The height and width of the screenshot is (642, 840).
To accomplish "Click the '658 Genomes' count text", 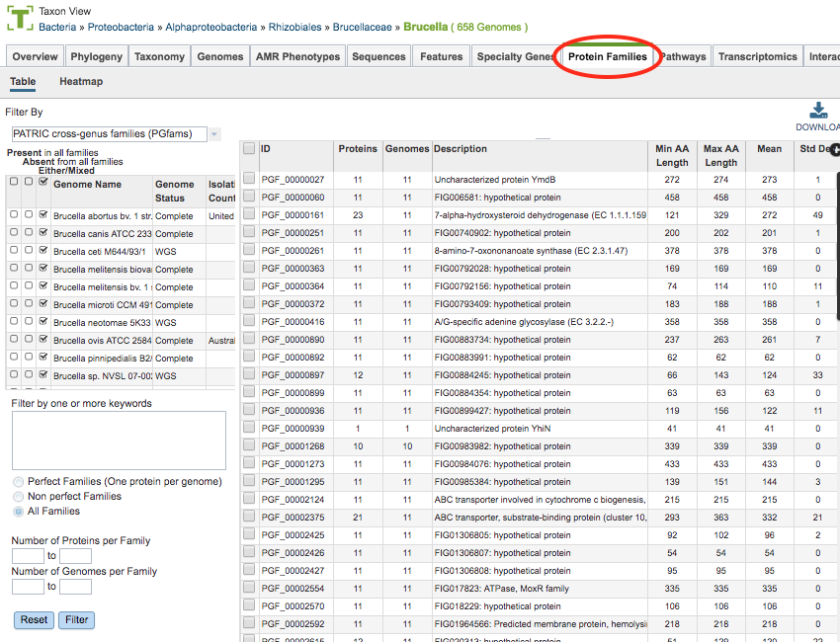I will 488,27.
